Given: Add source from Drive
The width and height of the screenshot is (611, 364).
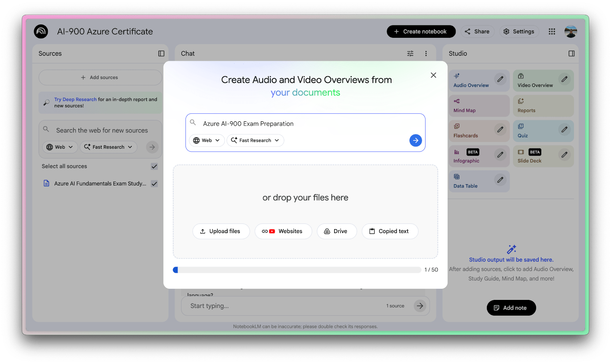Looking at the screenshot, I should pos(336,231).
